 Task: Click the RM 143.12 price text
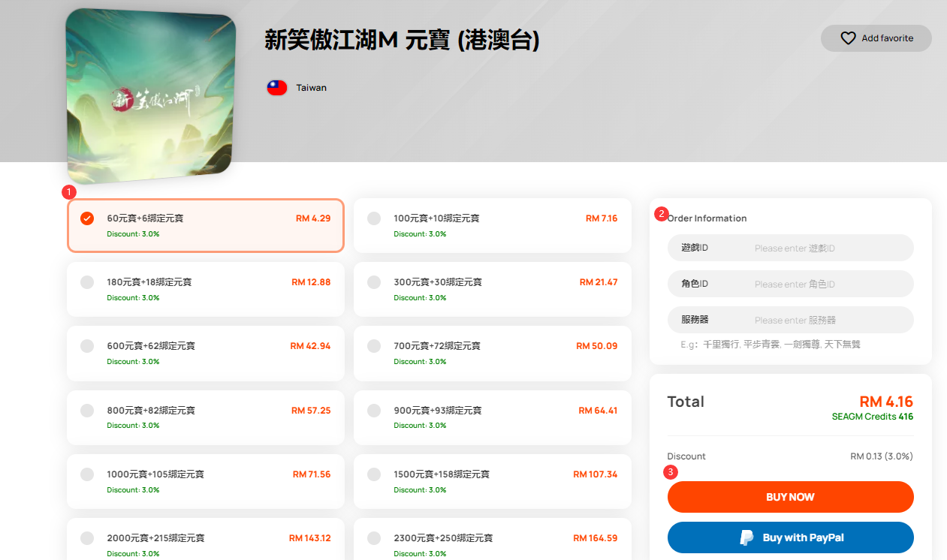pos(310,538)
